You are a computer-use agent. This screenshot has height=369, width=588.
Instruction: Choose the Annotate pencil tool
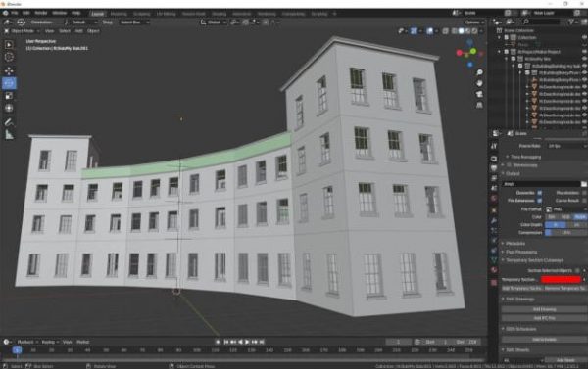(x=9, y=122)
